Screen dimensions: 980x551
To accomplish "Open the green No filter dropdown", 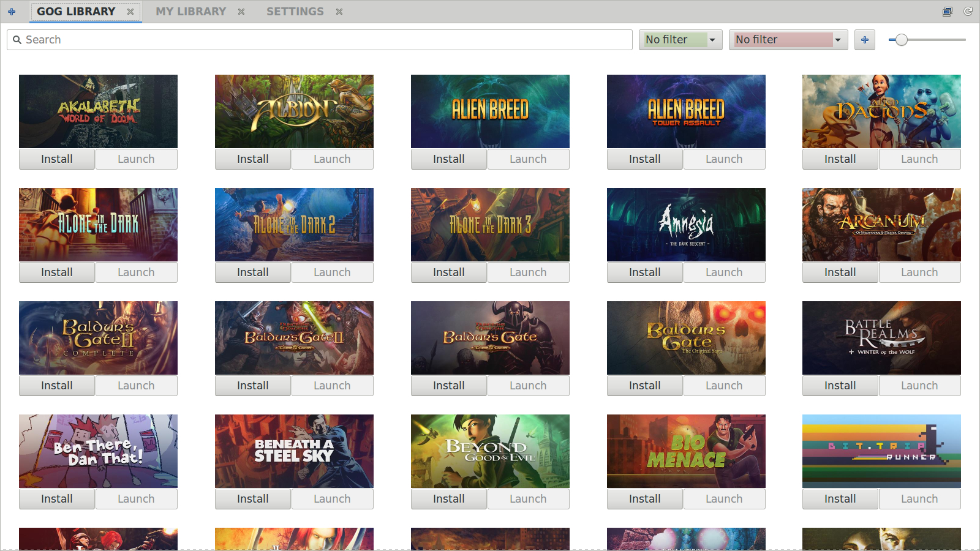I will 680,40.
